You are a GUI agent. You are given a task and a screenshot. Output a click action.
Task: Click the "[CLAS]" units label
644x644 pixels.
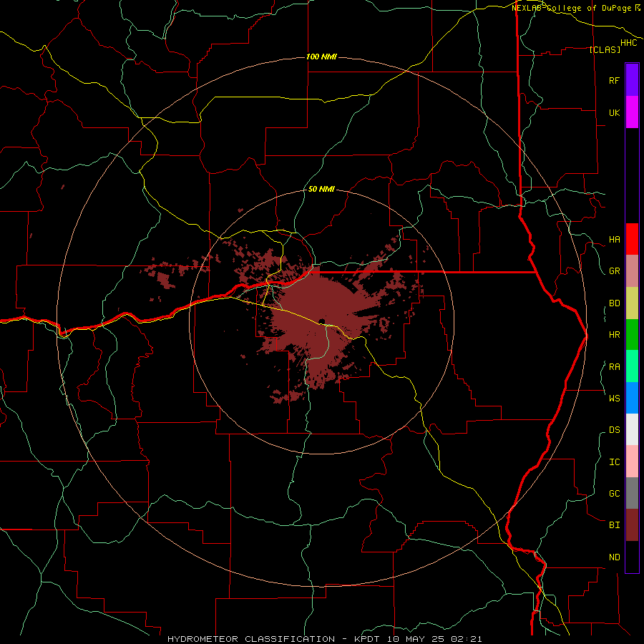(x=604, y=49)
